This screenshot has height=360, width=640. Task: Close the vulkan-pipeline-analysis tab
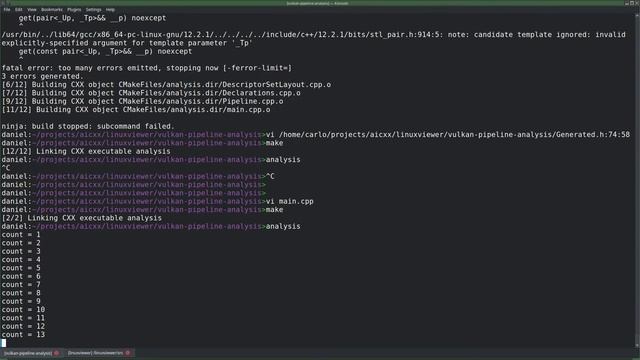tap(56, 353)
